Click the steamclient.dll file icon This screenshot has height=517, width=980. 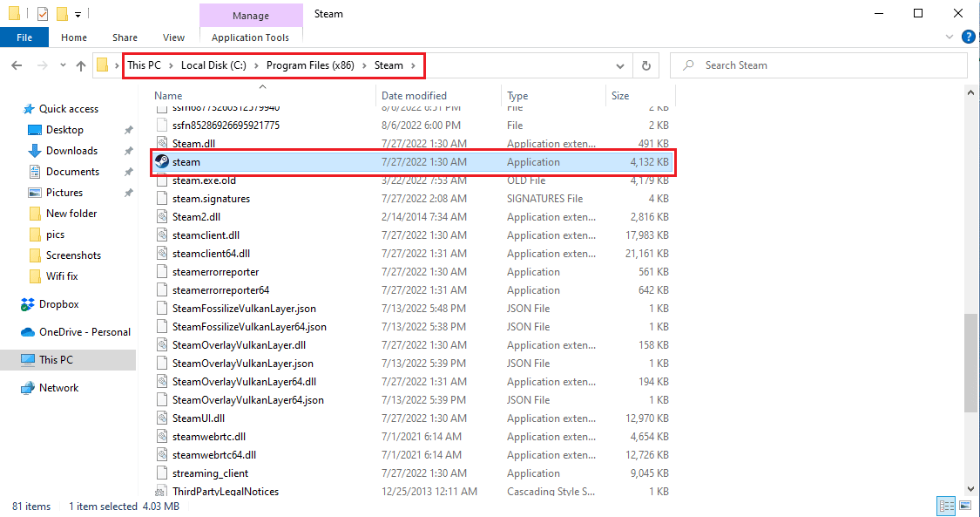(162, 235)
